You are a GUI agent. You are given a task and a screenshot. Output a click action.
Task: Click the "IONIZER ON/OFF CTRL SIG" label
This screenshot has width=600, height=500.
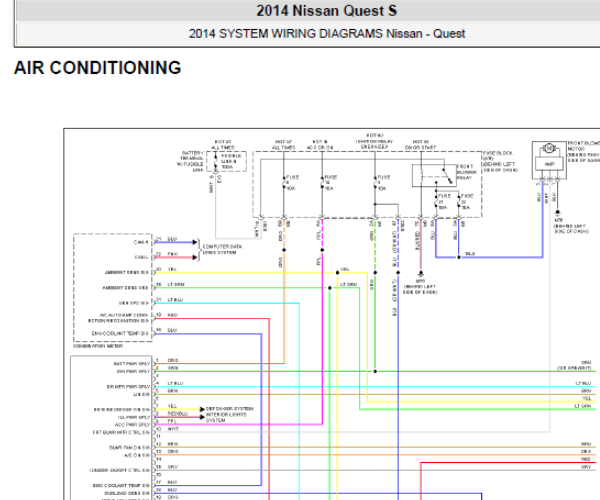point(120,471)
